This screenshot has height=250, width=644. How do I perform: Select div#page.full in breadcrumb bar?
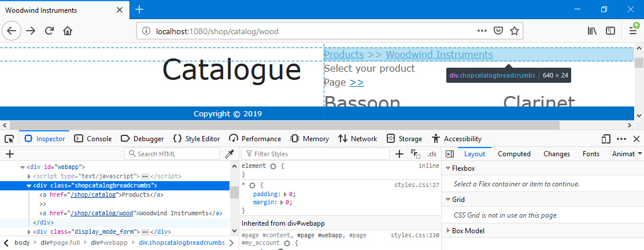pyautogui.click(x=60, y=242)
